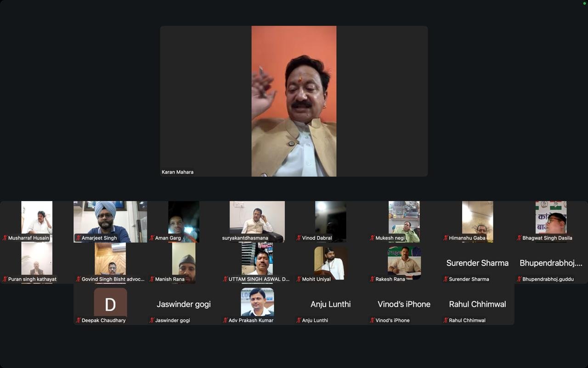
Task: Select Karan Mahara's main speaker video
Action: pos(294,101)
